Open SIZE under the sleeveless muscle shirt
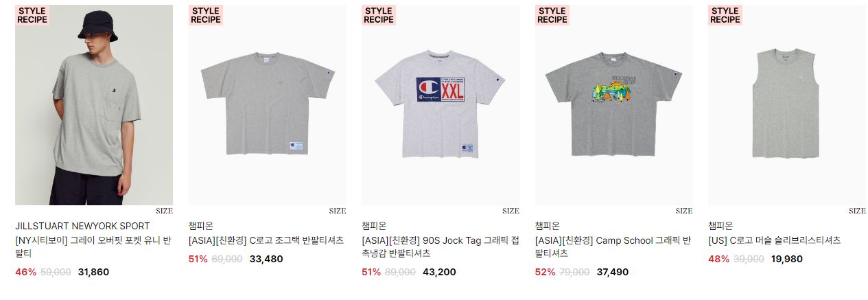Screen dimensions: 868x300 857,211
